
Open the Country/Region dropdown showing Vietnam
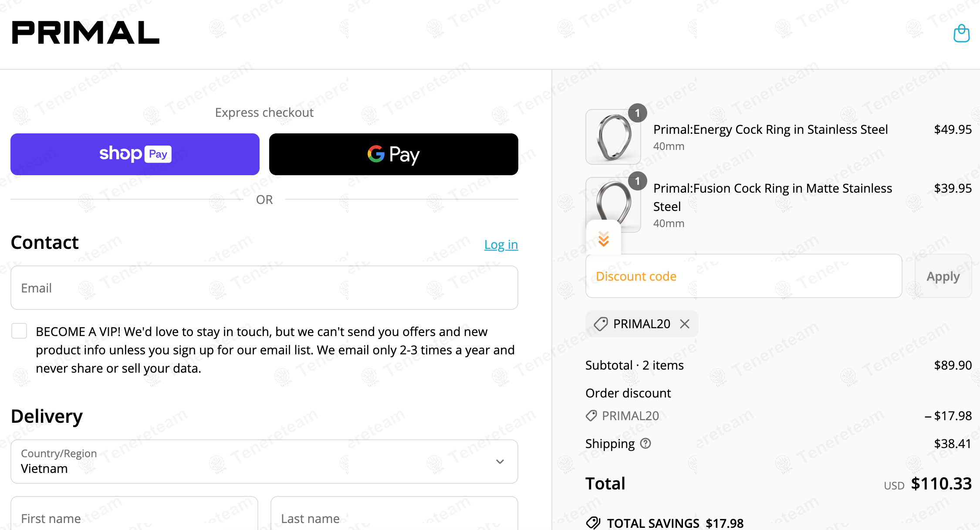pyautogui.click(x=264, y=462)
